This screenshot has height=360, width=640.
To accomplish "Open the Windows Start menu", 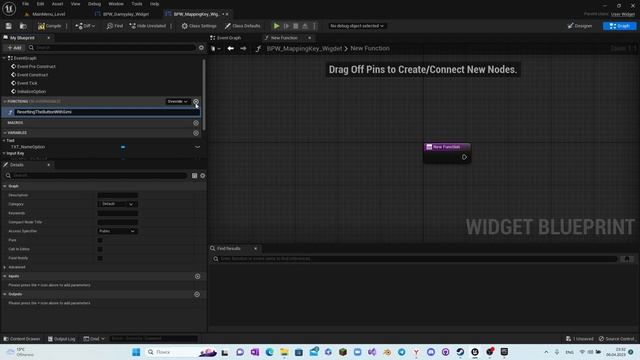I will tap(136, 352).
